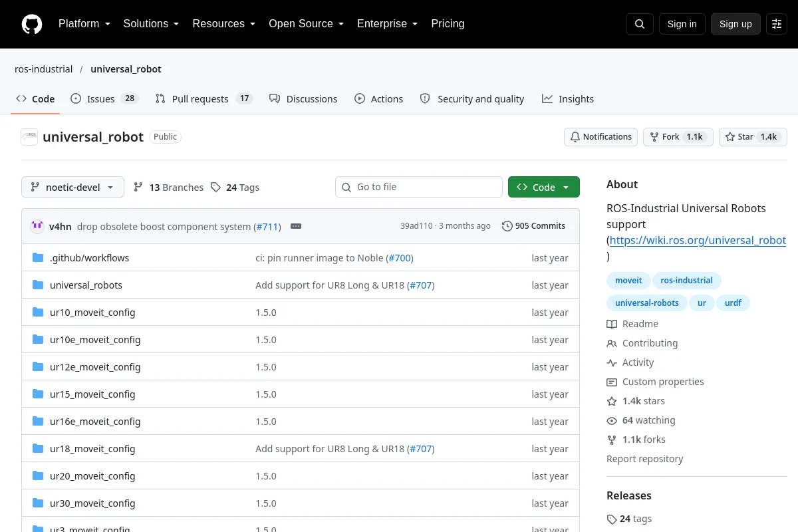Open the ros-industrial owner link
The image size is (798, 532).
(x=43, y=69)
